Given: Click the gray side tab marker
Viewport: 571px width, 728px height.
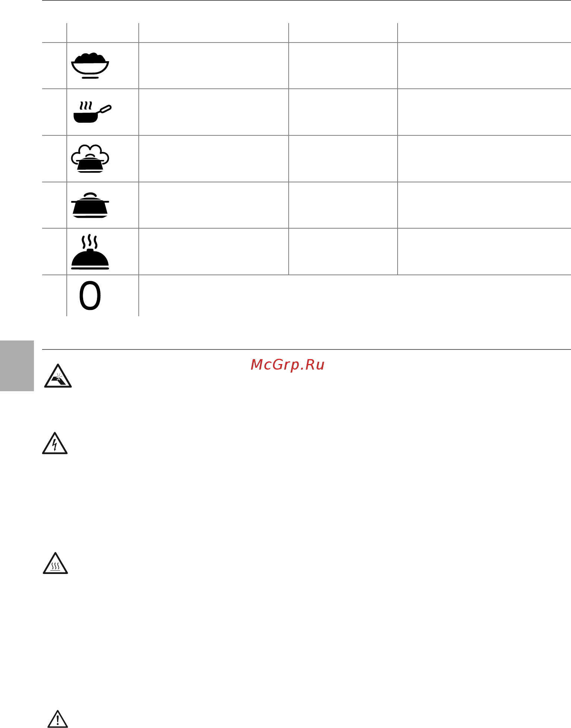Looking at the screenshot, I should click(17, 365).
